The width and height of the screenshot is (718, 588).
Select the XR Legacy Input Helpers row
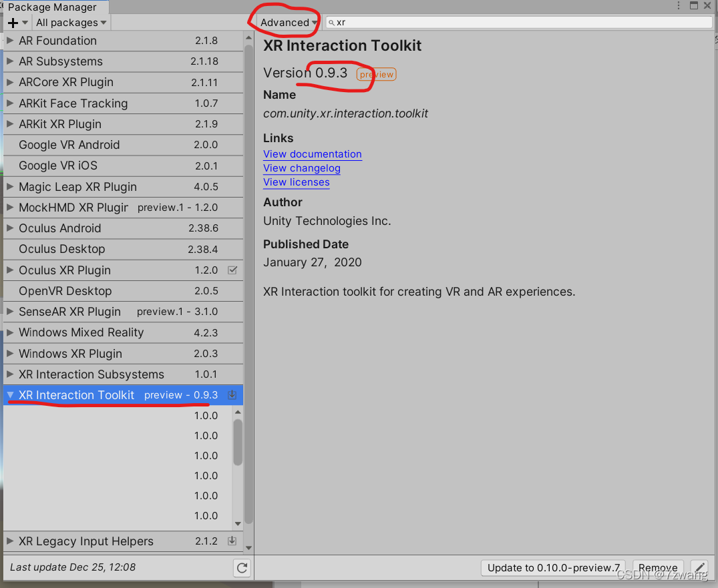click(123, 541)
